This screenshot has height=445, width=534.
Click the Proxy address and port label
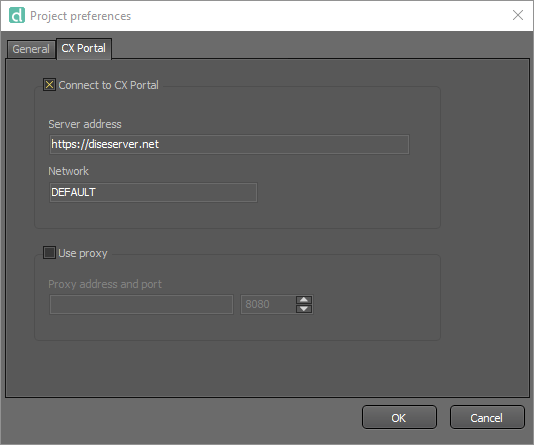tap(105, 284)
